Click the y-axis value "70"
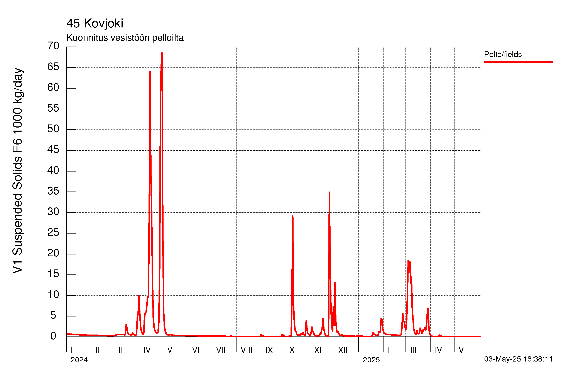 coord(53,46)
